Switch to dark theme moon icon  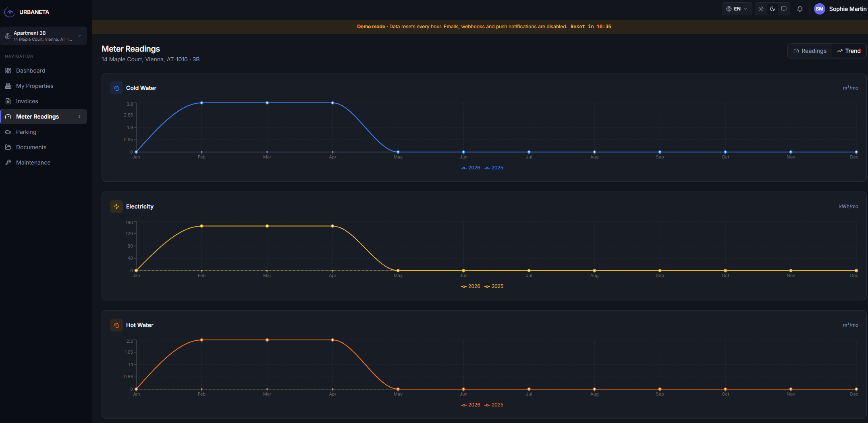772,9
